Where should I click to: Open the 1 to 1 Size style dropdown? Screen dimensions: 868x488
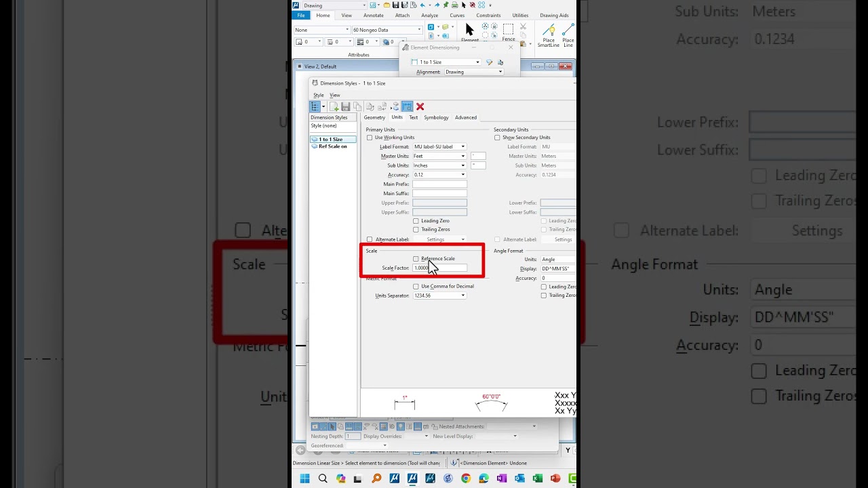coord(446,62)
